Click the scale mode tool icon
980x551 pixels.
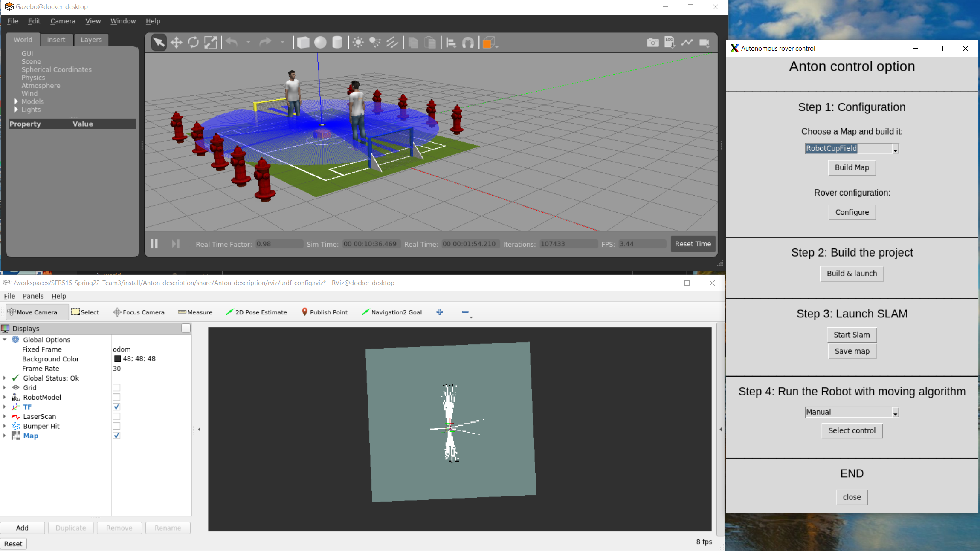click(211, 43)
